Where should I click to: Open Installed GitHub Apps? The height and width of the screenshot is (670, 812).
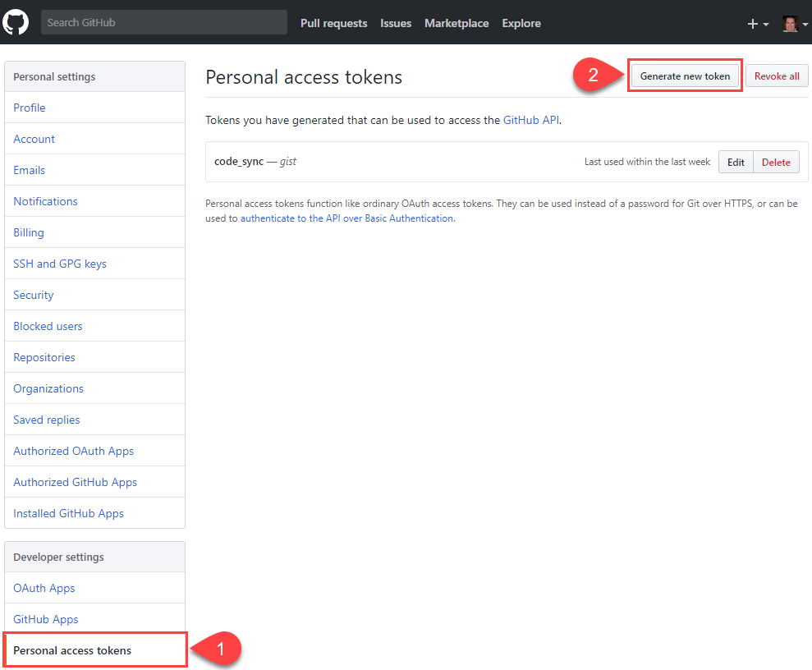[94, 513]
